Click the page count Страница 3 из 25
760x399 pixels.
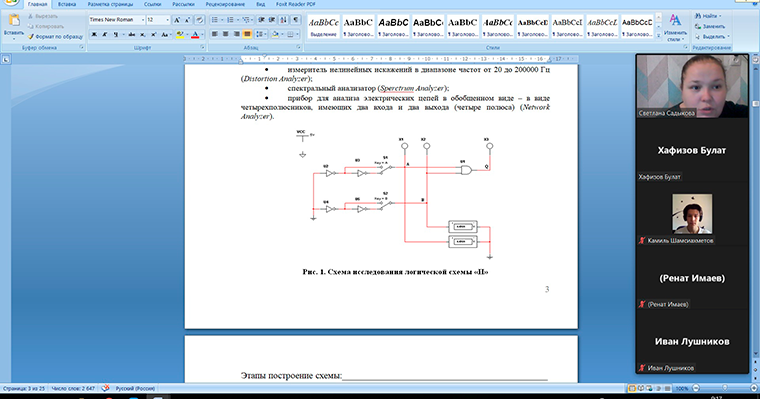pyautogui.click(x=24, y=388)
